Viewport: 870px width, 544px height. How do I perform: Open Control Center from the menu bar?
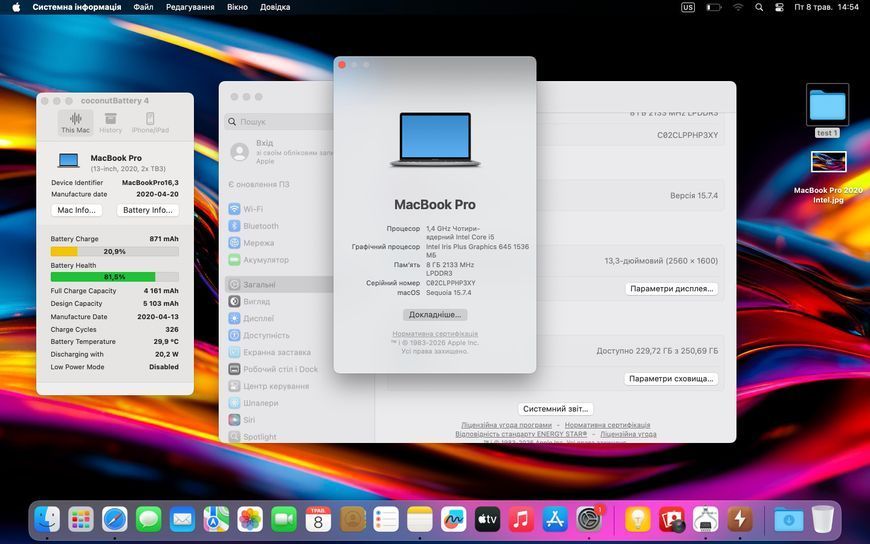click(779, 7)
